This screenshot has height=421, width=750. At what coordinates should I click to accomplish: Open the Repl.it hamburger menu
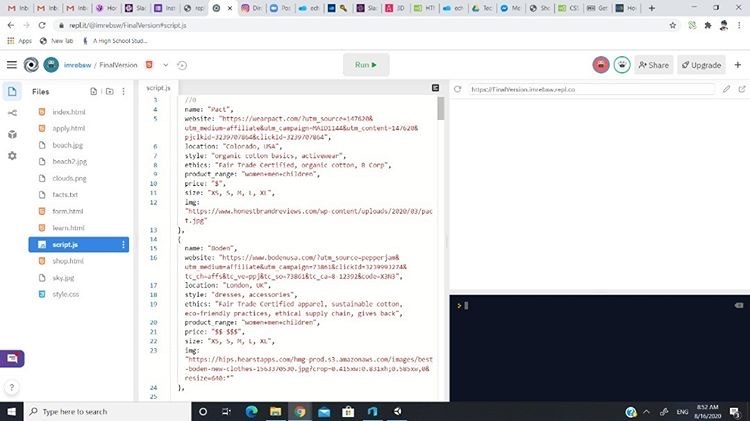pos(12,65)
